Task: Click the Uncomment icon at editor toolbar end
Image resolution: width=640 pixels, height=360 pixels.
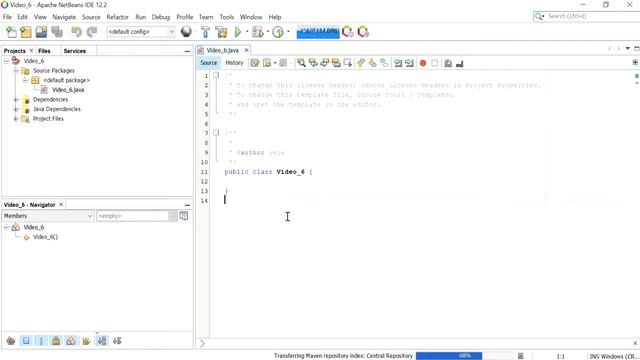Action: (x=460, y=63)
